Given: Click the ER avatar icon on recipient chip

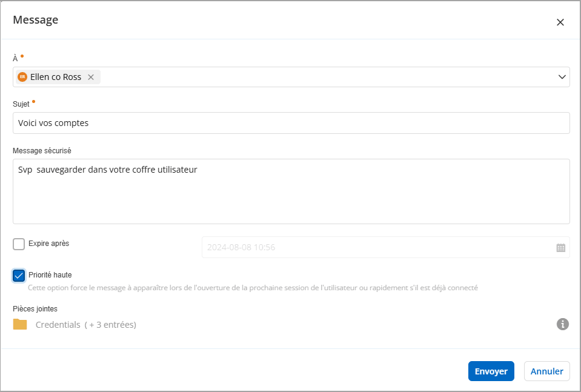Looking at the screenshot, I should coord(22,77).
